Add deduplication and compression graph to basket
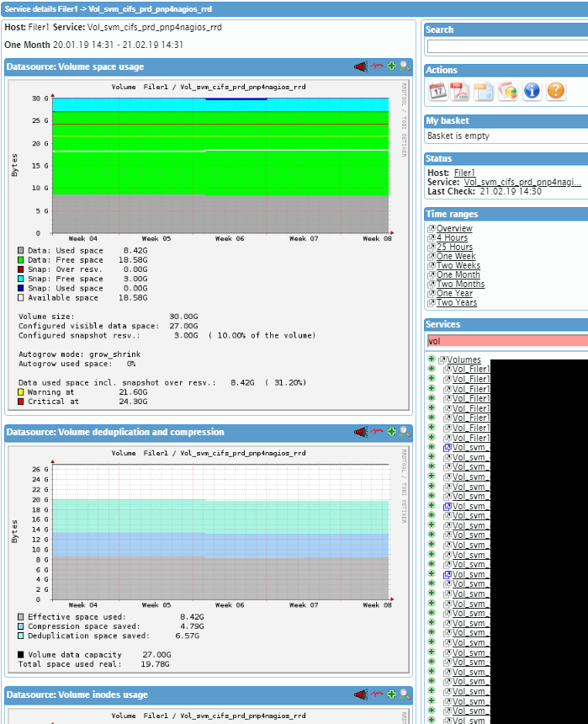 coord(391,432)
